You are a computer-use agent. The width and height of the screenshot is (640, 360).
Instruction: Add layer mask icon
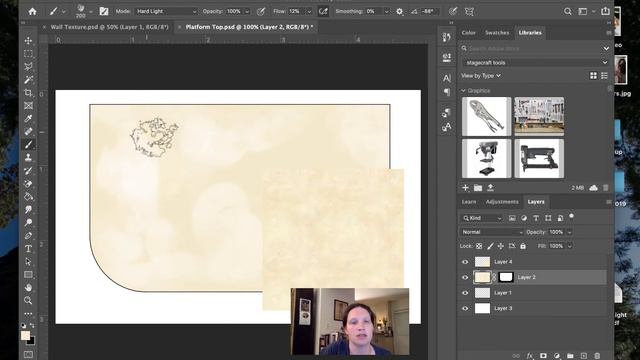click(543, 356)
